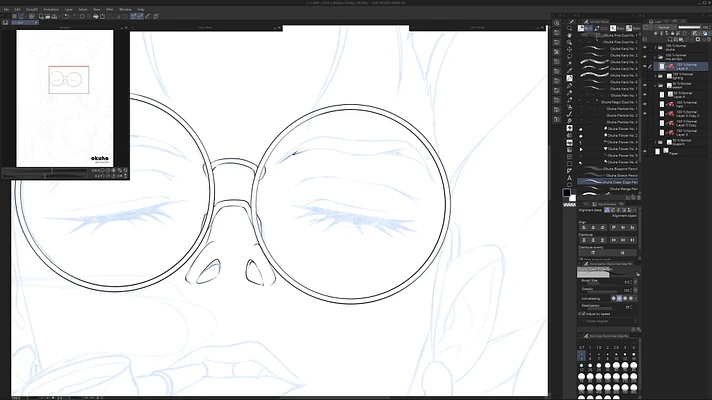Select Okuha Manga Pen brush
Screen dimensions: 712x400
pos(608,189)
